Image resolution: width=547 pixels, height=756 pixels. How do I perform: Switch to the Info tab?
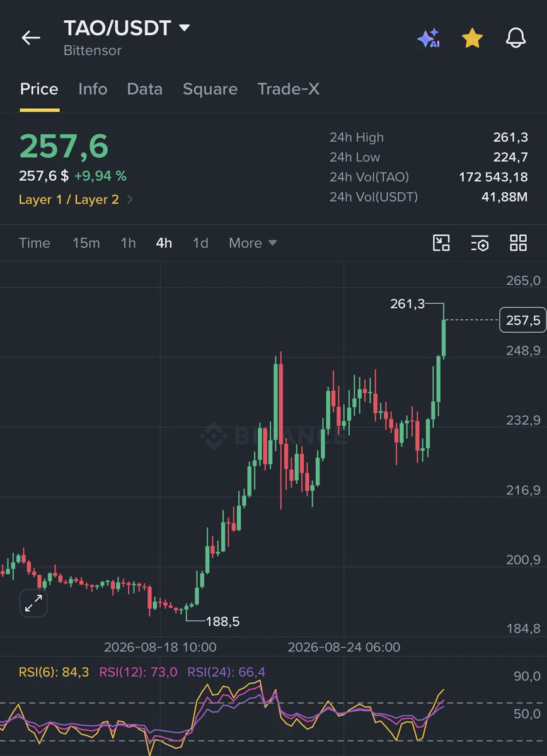coord(93,89)
